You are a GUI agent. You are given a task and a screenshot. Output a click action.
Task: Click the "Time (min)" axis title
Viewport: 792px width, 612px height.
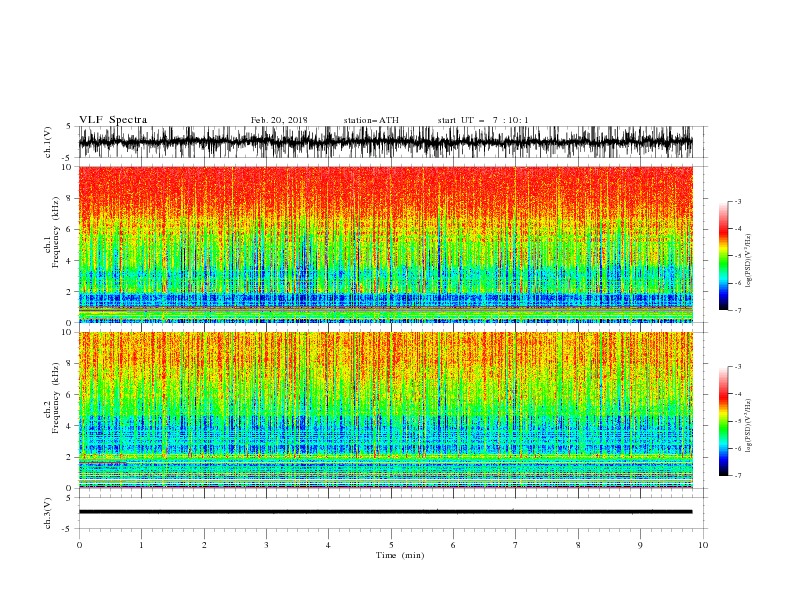[400, 555]
